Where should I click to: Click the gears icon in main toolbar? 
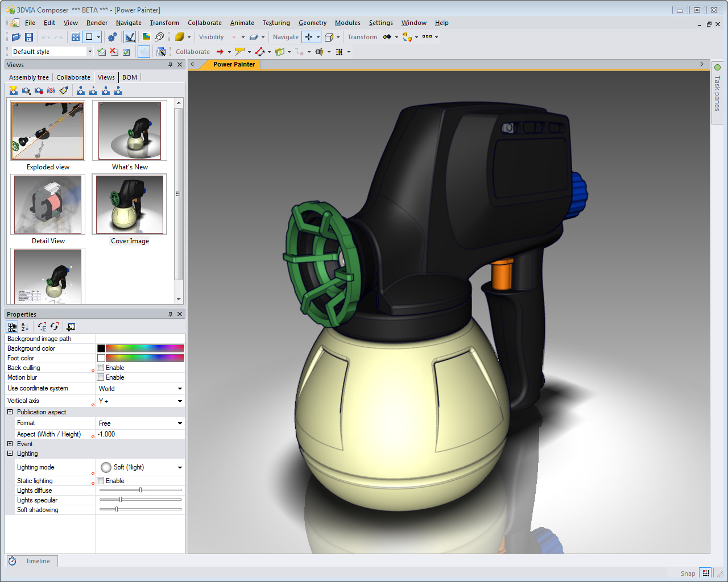[x=112, y=37]
